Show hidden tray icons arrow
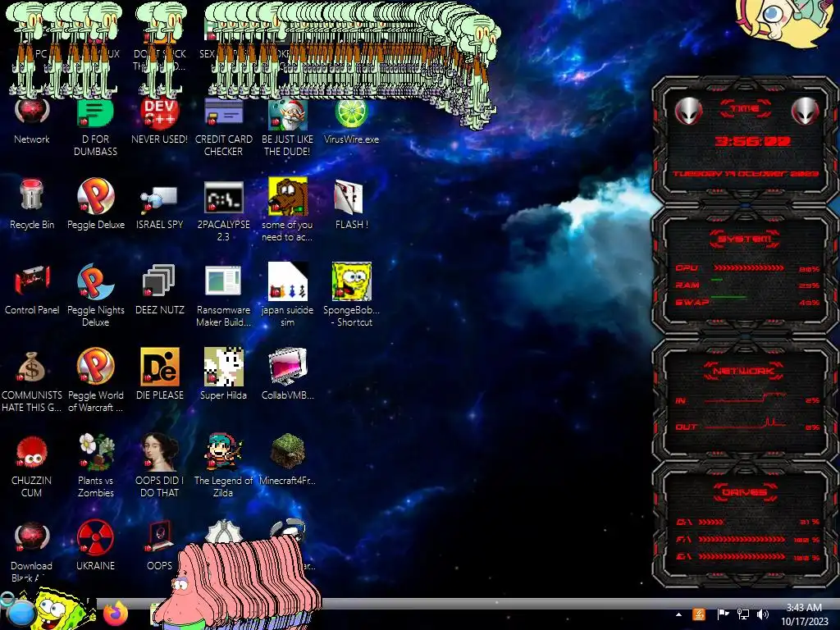The width and height of the screenshot is (840, 630). (x=678, y=614)
